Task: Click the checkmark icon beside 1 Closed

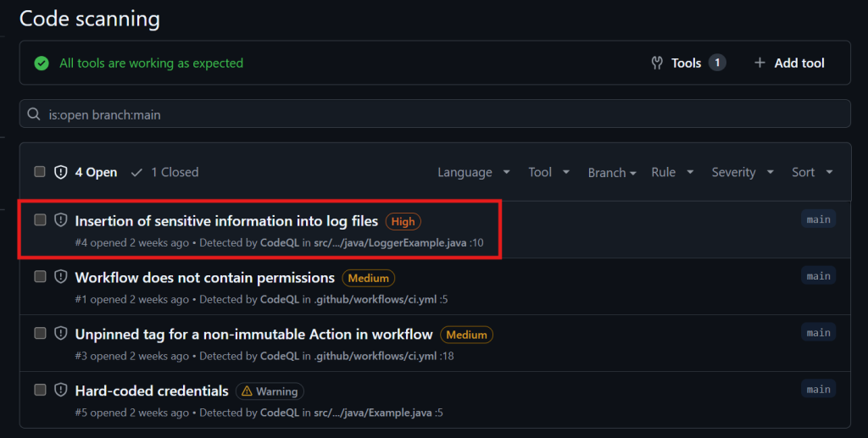Action: [x=136, y=172]
